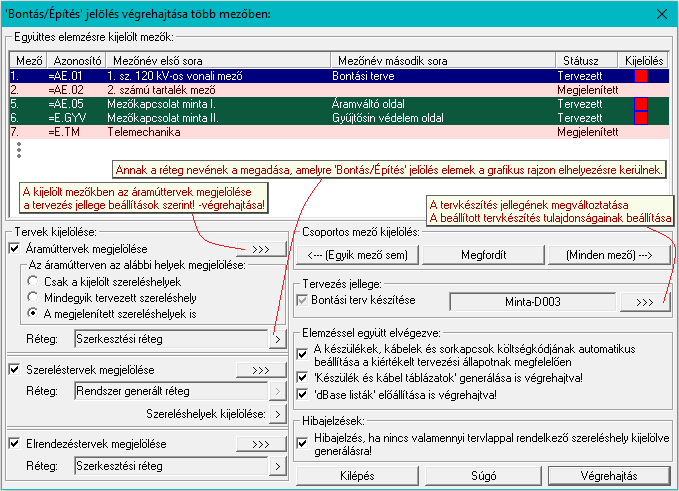679x491 pixels.
Task: Click the Minta-D003 field
Action: (533, 302)
